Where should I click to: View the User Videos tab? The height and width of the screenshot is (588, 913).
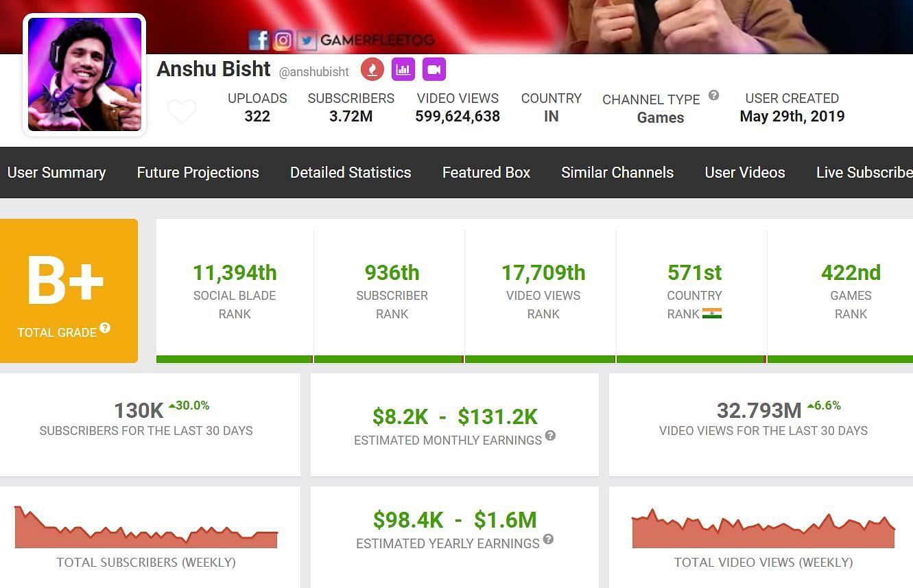click(x=745, y=172)
